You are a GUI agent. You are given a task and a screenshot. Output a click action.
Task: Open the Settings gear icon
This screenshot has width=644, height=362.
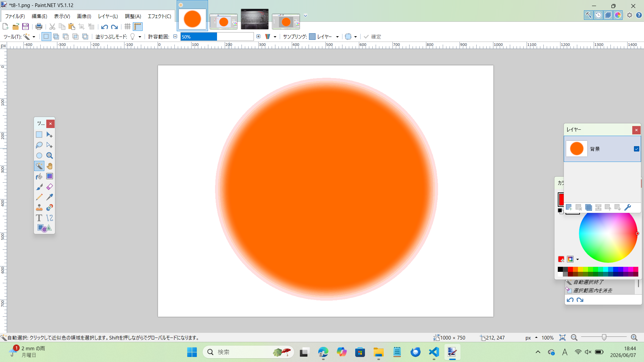tap(630, 15)
